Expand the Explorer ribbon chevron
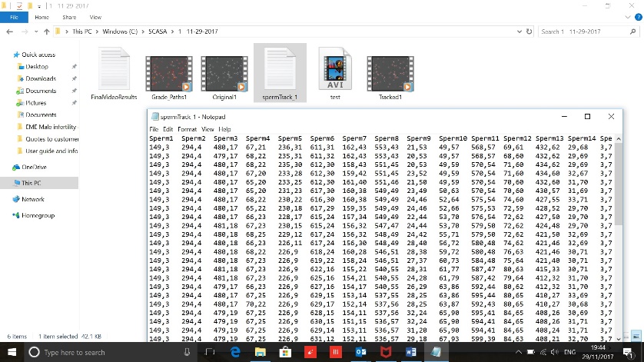This screenshot has height=362, width=644. click(628, 17)
